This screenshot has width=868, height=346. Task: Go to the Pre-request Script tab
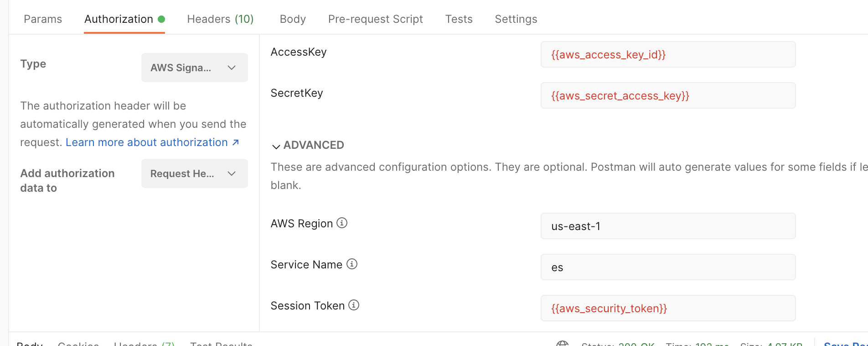[x=376, y=19]
